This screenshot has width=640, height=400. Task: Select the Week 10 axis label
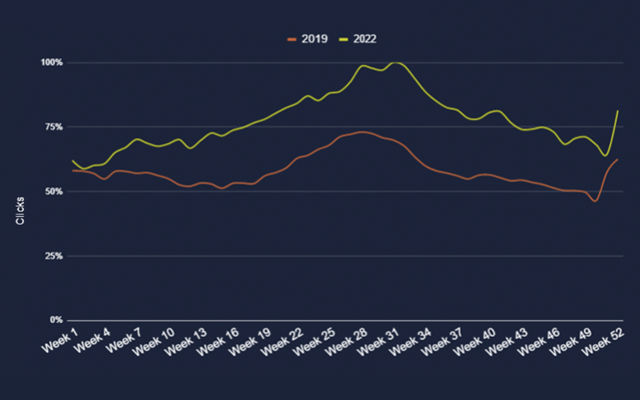point(153,342)
